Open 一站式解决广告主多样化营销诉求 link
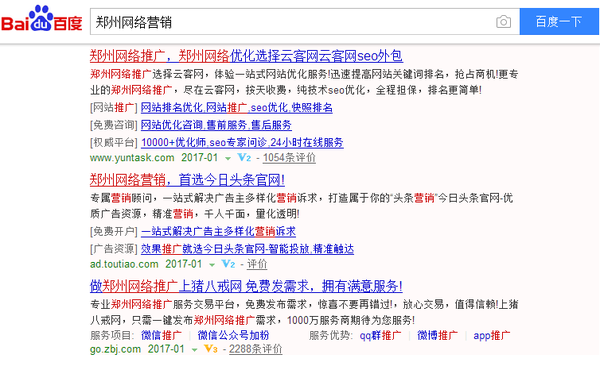 click(218, 231)
